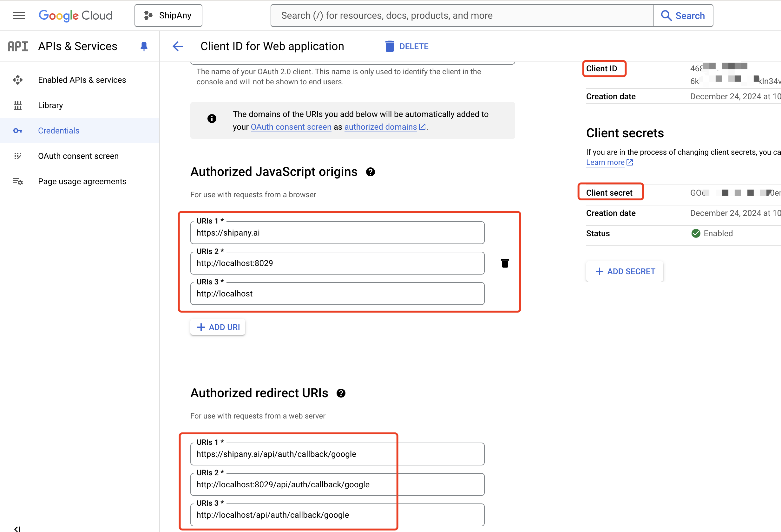The width and height of the screenshot is (781, 532).
Task: Edit redirect URI shipany.ai/api/auth/callback/google
Action: [337, 454]
